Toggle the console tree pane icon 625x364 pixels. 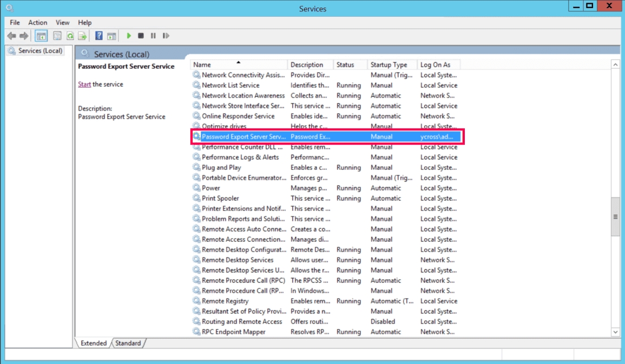click(41, 36)
